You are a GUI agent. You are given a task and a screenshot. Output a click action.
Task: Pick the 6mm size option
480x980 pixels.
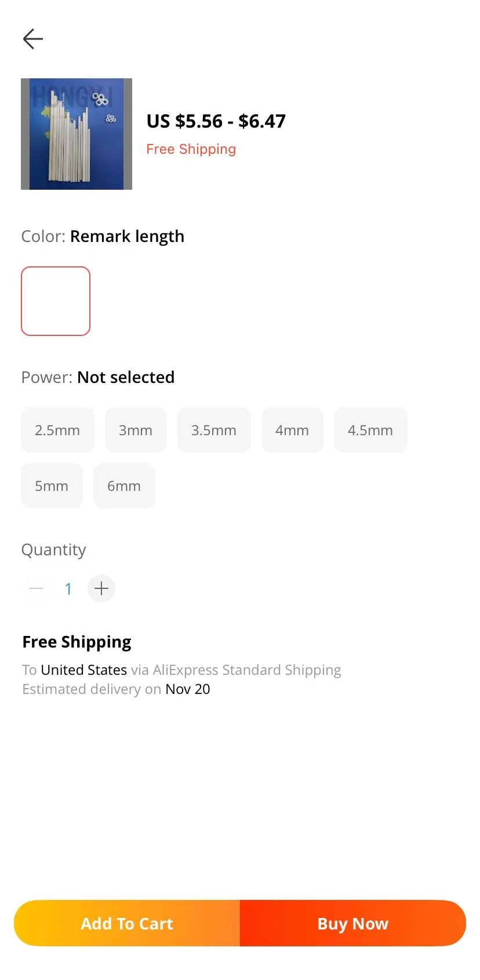(124, 486)
